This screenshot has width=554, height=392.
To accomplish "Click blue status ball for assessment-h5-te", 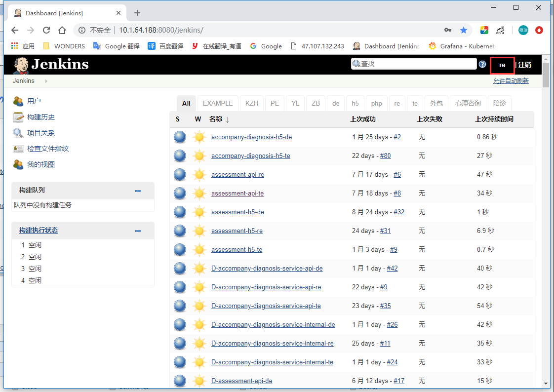I will (180, 250).
